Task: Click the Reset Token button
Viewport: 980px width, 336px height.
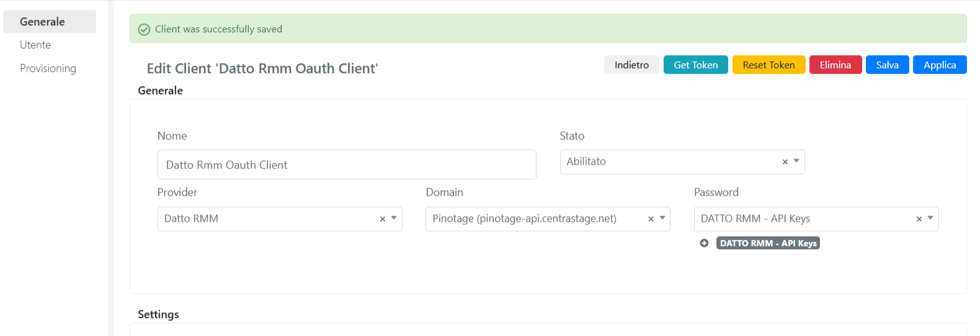Action: 769,65
